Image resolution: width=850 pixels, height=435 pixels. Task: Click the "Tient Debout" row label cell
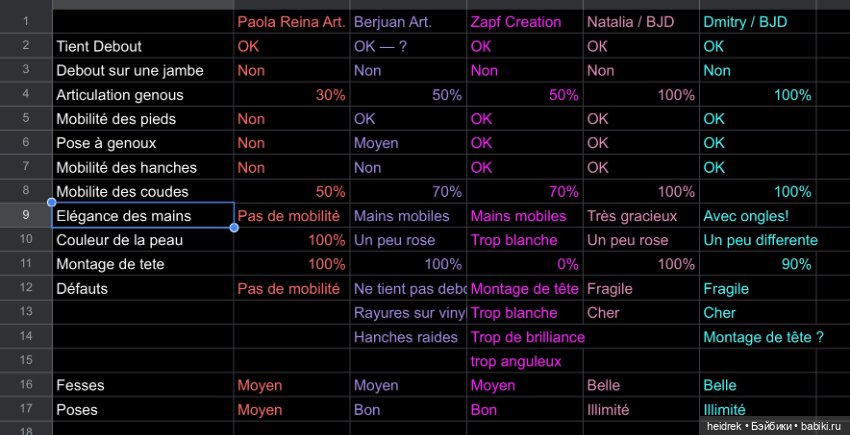coord(142,46)
